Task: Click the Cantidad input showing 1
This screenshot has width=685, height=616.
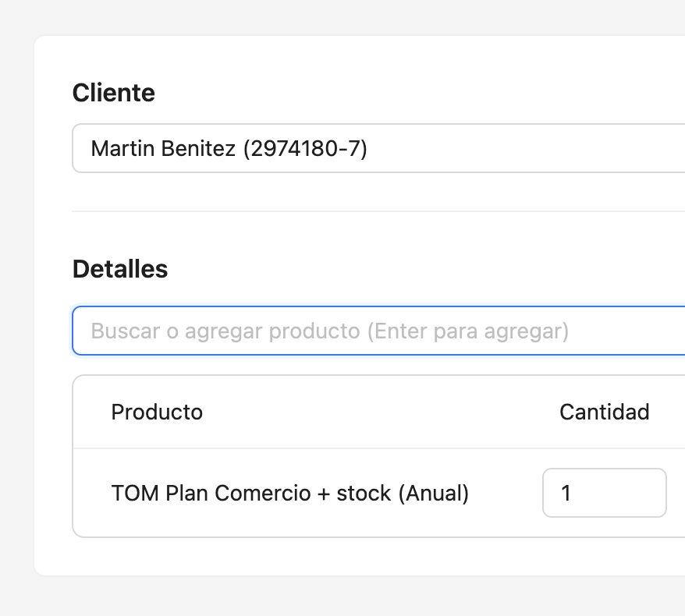Action: point(604,493)
